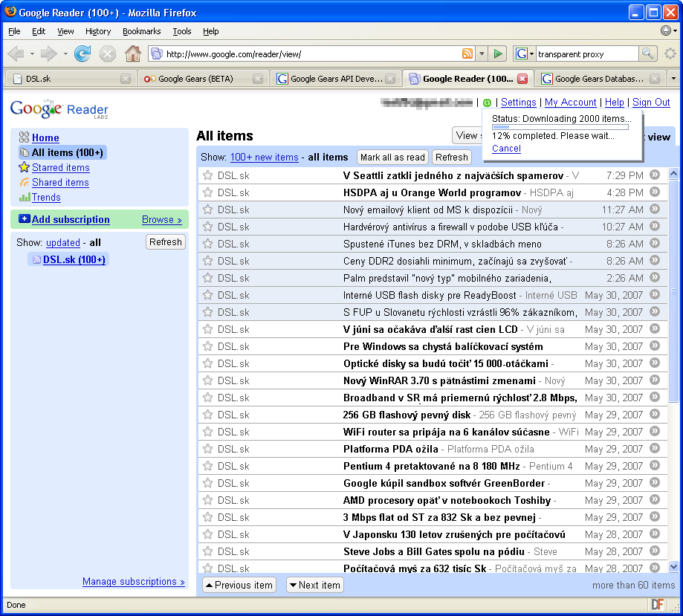Open the History menu

click(98, 31)
